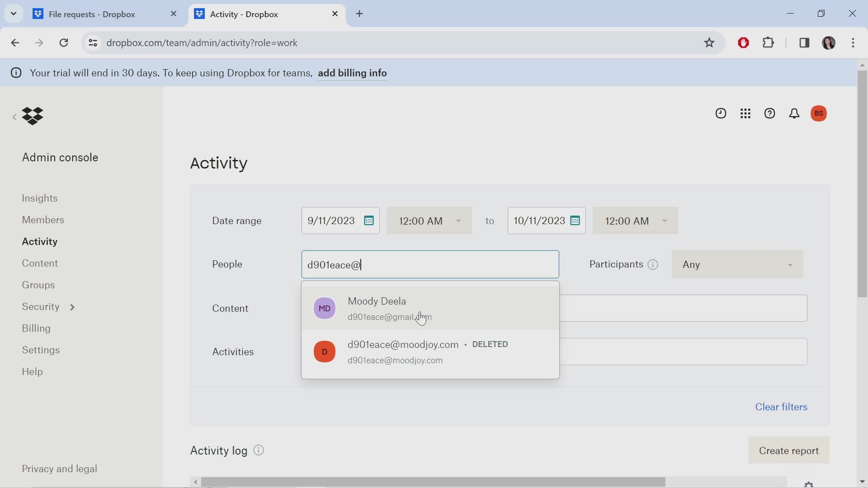This screenshot has height=488, width=868.
Task: Open the Privacy and legal link
Action: pyautogui.click(x=60, y=469)
